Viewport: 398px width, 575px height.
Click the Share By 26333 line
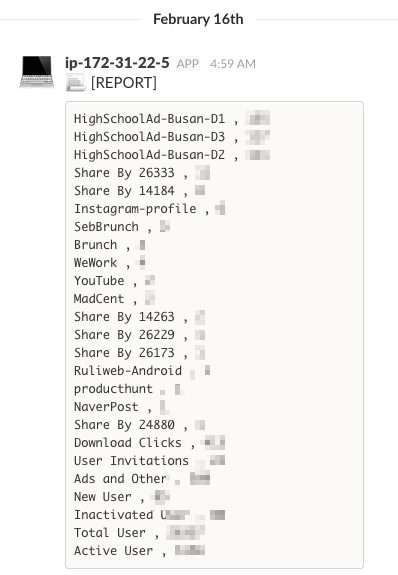(142, 173)
